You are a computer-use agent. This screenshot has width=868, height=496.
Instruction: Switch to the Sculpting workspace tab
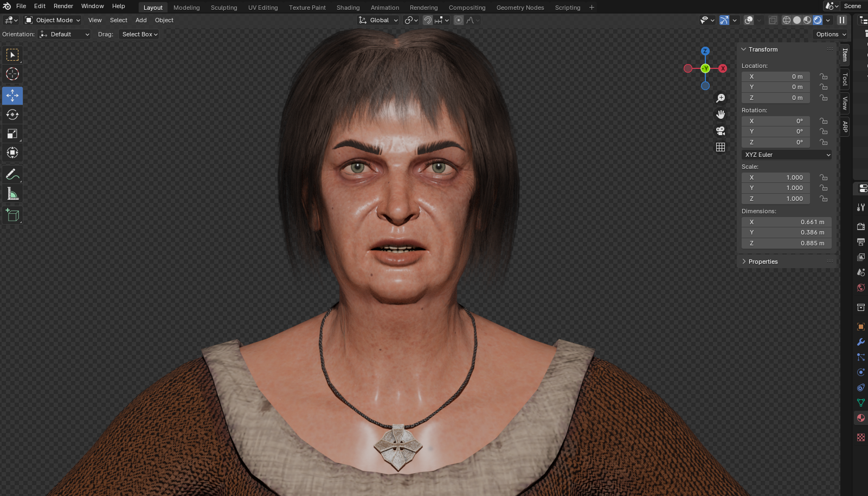click(224, 8)
